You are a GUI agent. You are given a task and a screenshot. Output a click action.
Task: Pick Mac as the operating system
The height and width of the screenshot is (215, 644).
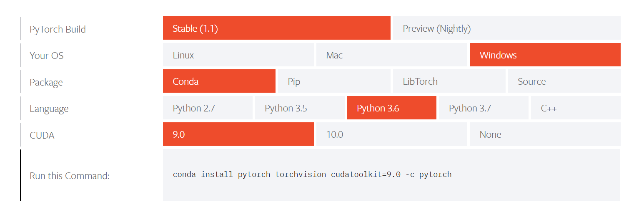pyautogui.click(x=391, y=55)
